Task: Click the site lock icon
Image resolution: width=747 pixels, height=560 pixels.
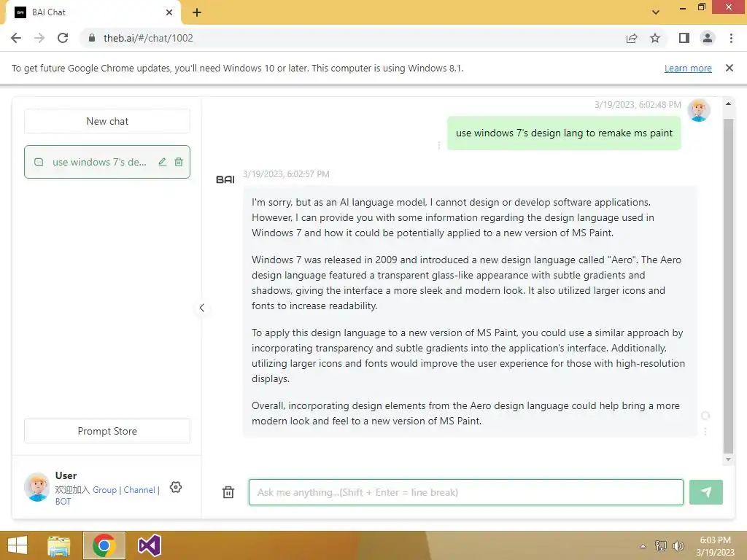Action: coord(92,38)
